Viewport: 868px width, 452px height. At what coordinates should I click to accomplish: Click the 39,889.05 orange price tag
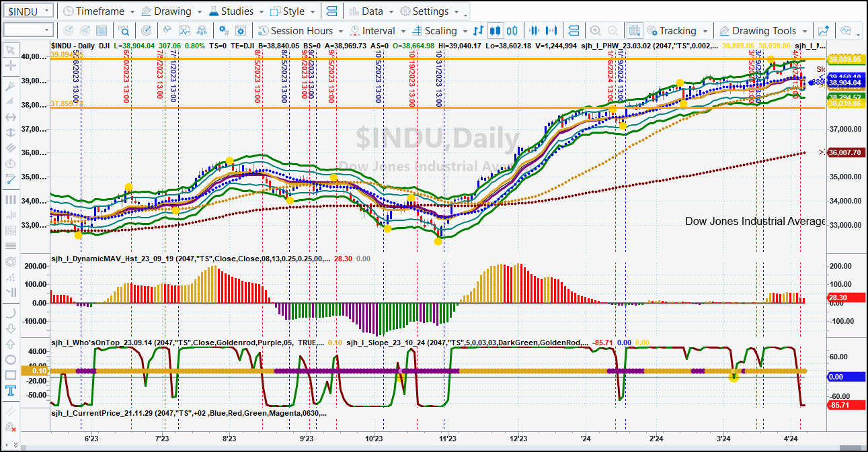click(846, 59)
